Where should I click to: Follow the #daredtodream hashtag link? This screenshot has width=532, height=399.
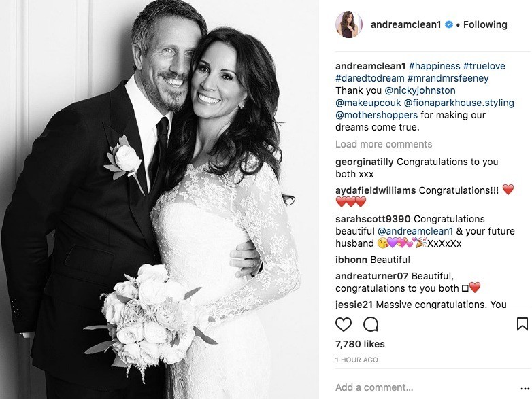(370, 78)
